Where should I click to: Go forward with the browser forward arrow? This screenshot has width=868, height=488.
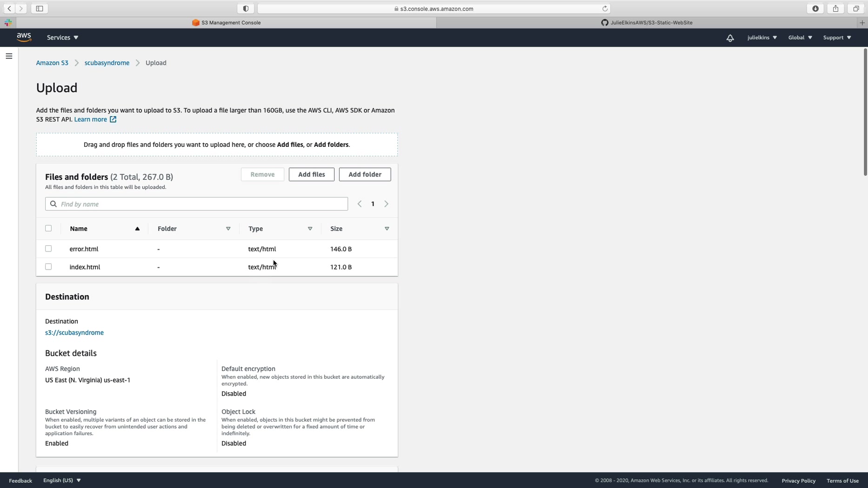coord(21,8)
